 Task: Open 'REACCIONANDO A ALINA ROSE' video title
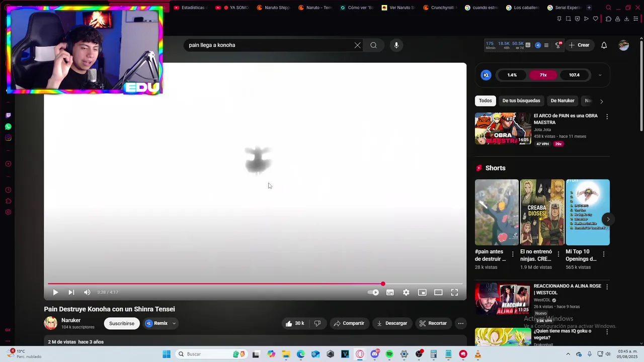567,289
